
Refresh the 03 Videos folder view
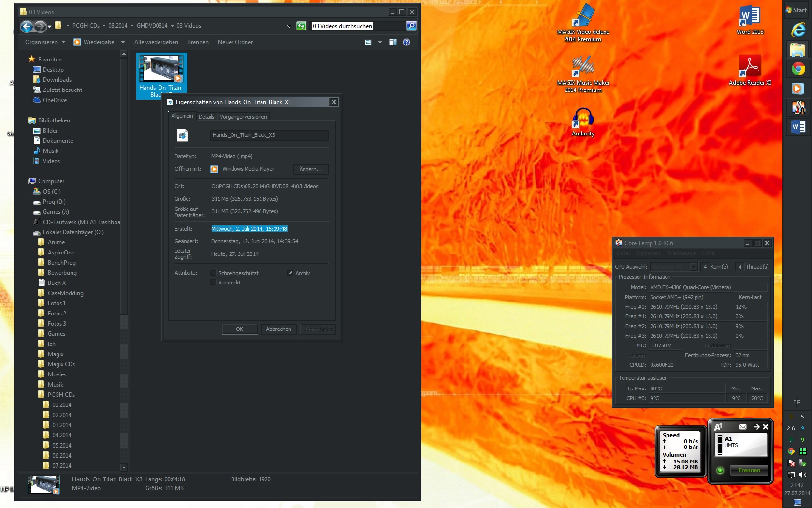pos(301,26)
